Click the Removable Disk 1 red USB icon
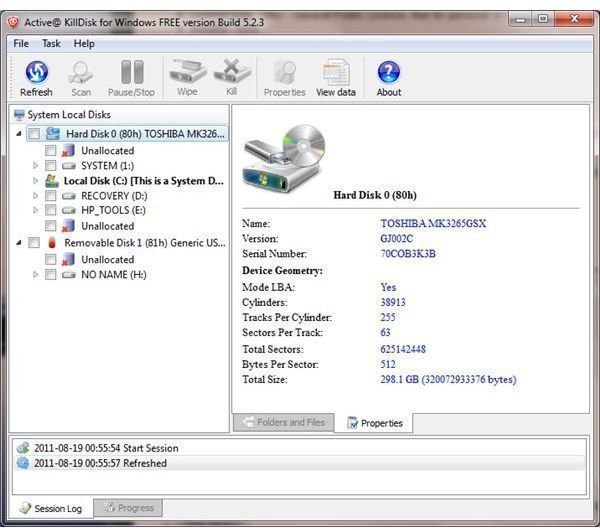 (52, 243)
